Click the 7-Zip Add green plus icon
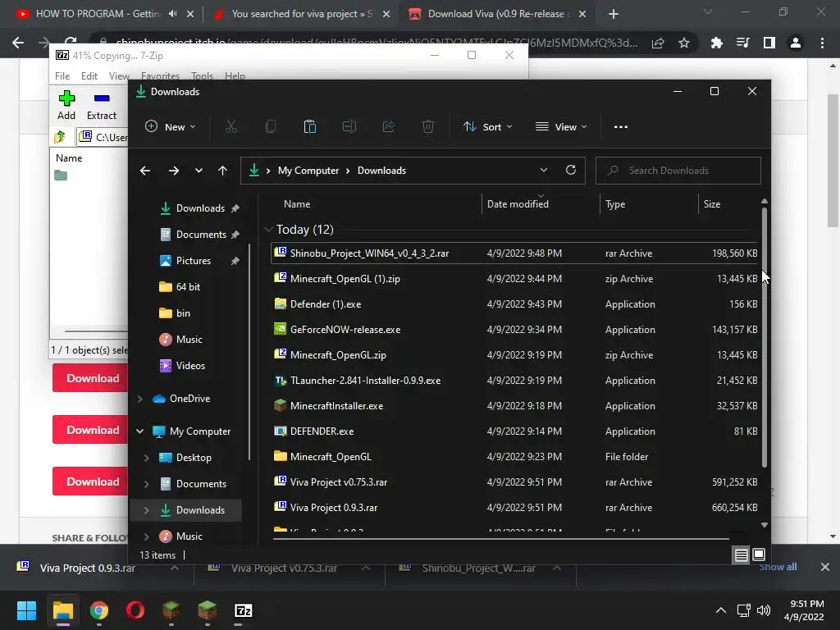 point(66,98)
